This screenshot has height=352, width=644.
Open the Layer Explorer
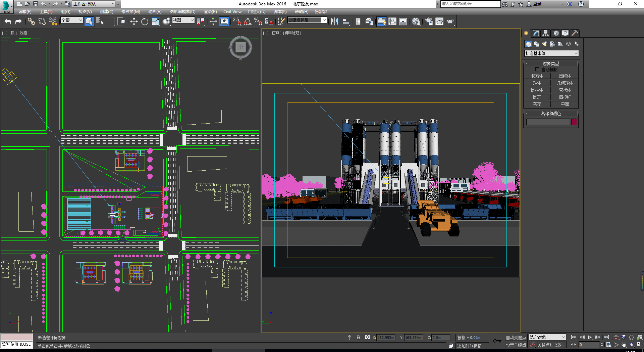click(x=369, y=21)
